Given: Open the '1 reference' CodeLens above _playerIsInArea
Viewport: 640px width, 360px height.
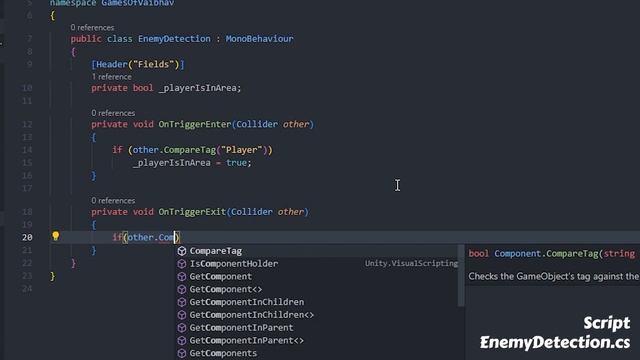Looking at the screenshot, I should [x=111, y=77].
